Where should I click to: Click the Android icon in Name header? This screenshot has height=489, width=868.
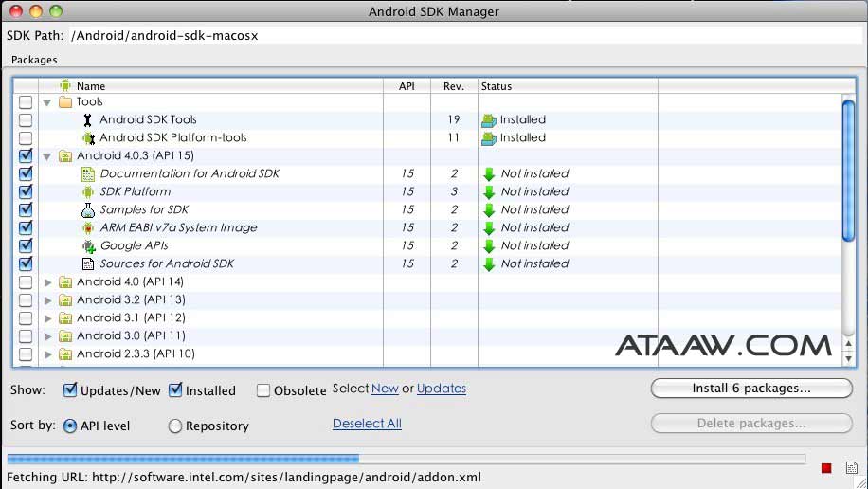[x=65, y=85]
